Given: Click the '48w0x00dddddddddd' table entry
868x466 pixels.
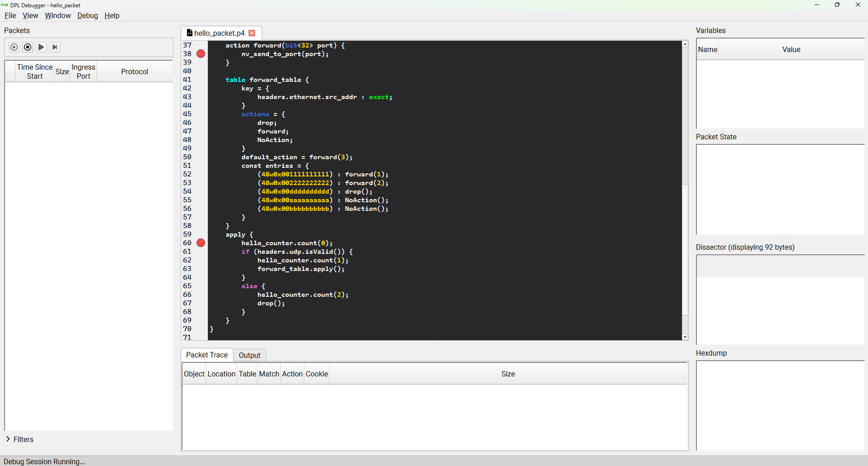Looking at the screenshot, I should click(295, 191).
